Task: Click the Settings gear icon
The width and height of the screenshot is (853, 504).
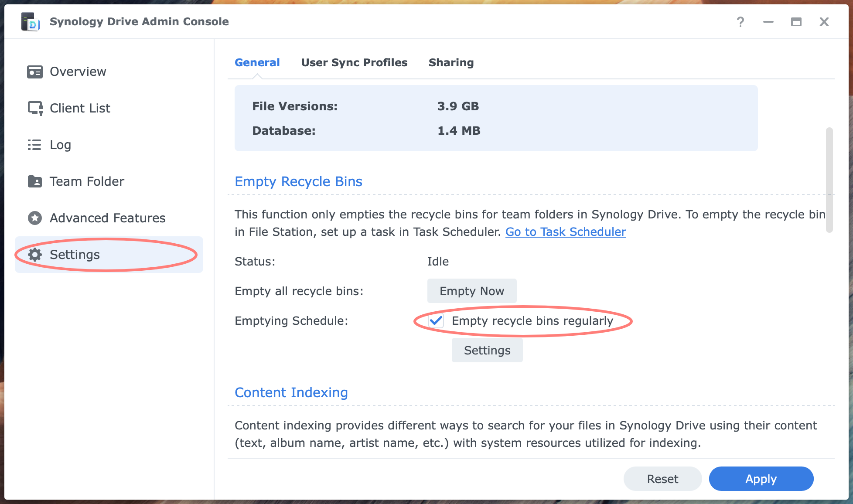Action: 35,254
